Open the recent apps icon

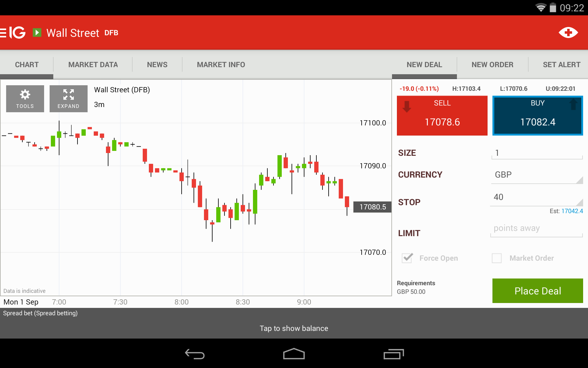(394, 354)
